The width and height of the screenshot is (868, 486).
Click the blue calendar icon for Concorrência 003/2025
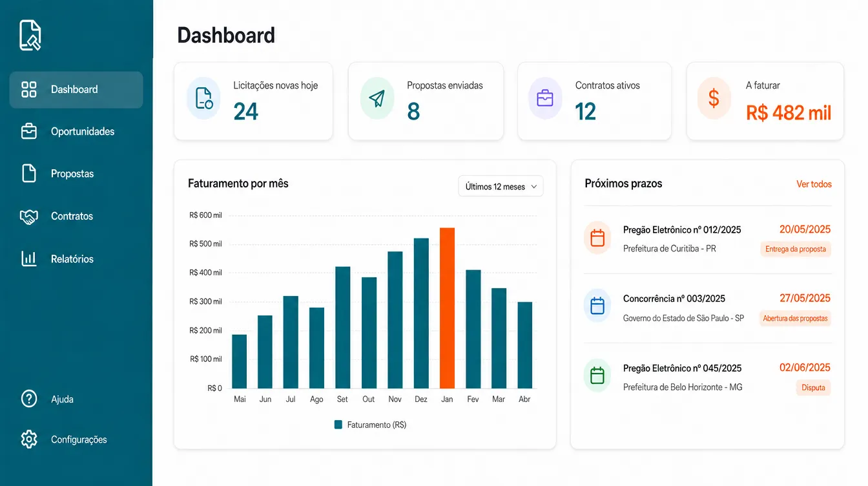point(597,306)
